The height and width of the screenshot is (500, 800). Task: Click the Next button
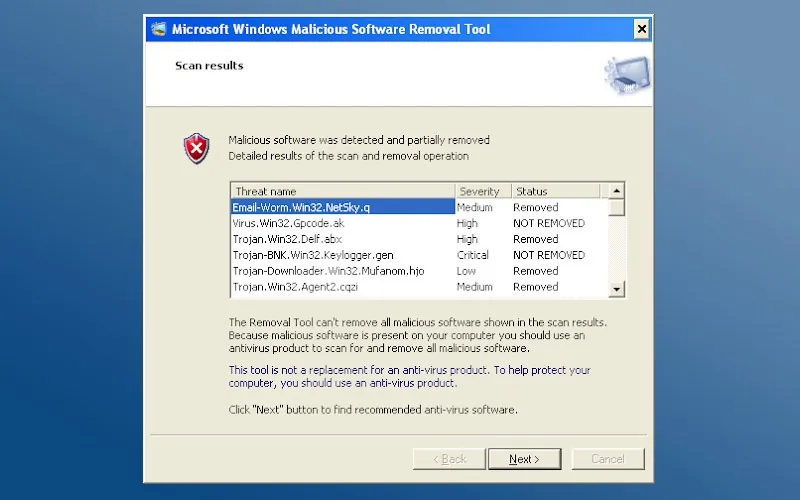click(x=524, y=459)
